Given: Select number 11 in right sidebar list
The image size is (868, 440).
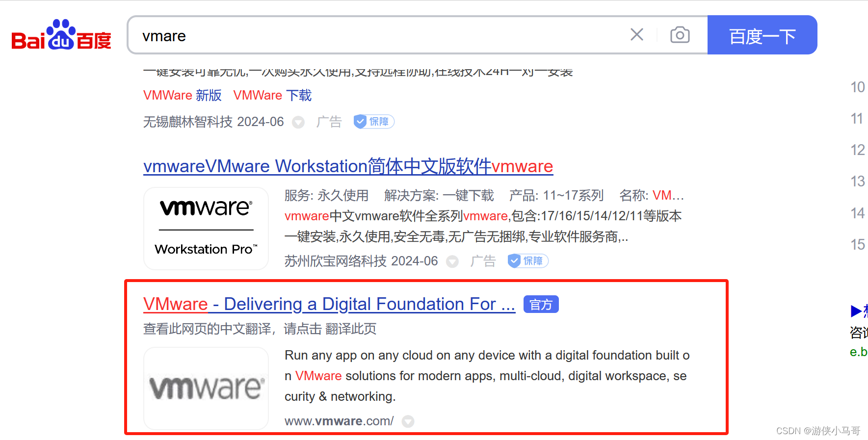Looking at the screenshot, I should click(857, 119).
